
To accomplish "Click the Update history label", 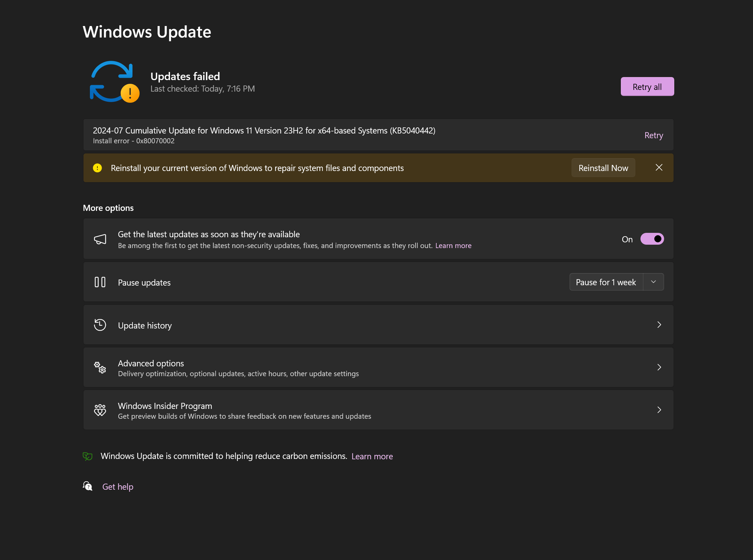I will (145, 325).
